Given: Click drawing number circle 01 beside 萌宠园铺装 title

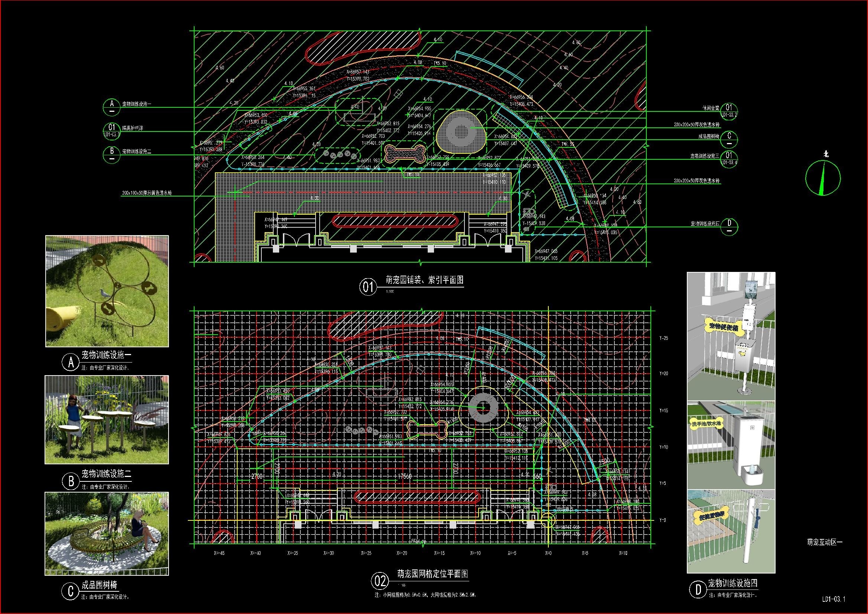Looking at the screenshot, I should pyautogui.click(x=368, y=287).
